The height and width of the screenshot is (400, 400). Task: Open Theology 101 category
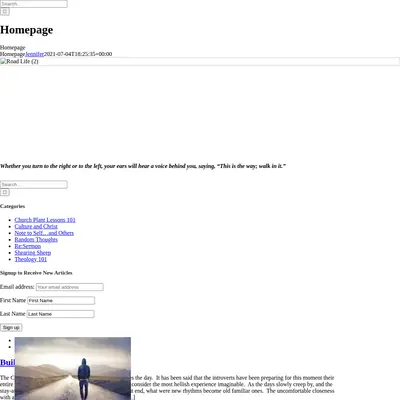click(31, 259)
